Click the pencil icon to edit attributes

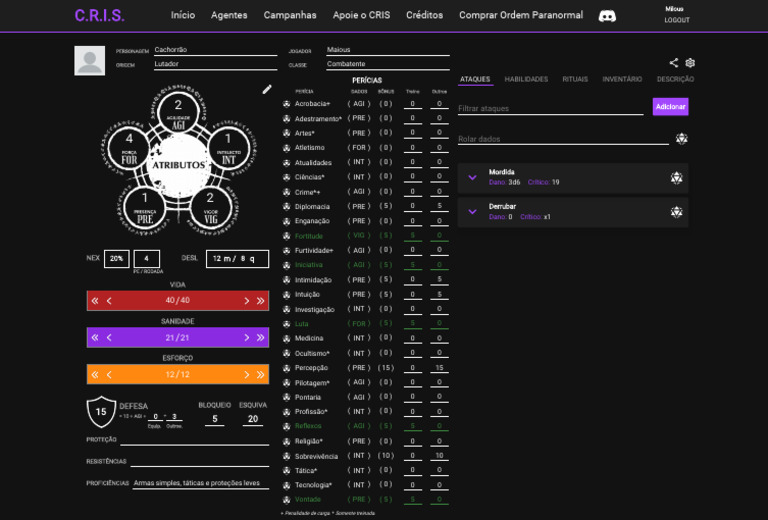coord(267,89)
